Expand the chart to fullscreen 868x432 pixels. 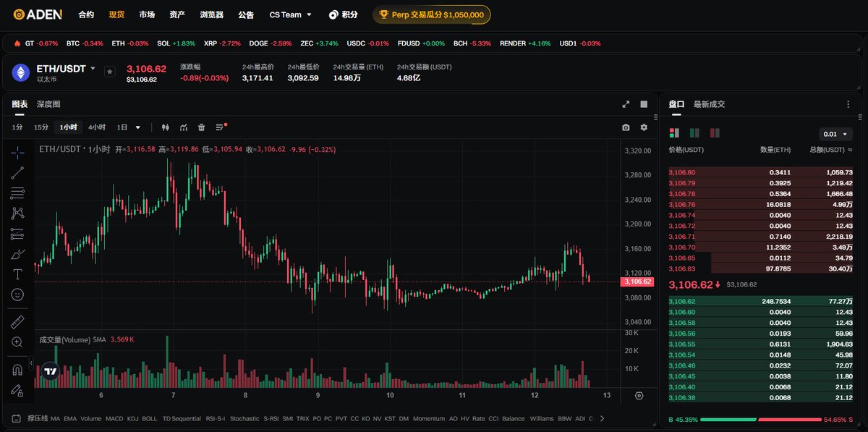point(626,104)
